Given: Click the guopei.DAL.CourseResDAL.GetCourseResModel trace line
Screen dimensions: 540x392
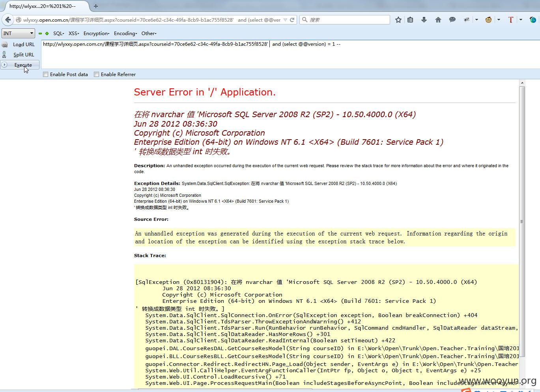Looking at the screenshot, I should coord(332,348).
